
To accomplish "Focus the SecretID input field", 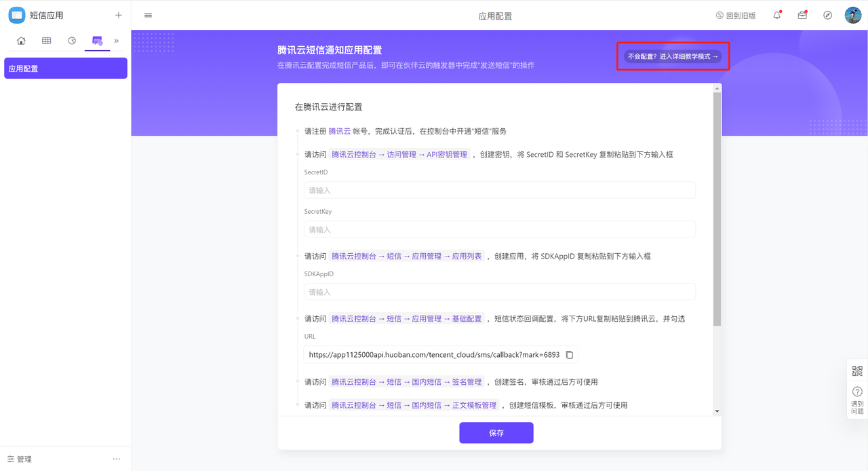I will (500, 190).
